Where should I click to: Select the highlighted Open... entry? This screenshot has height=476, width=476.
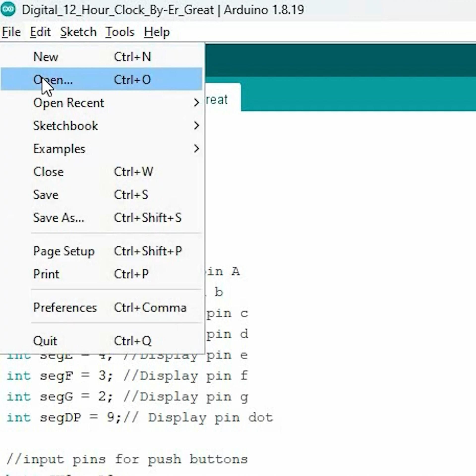[53, 80]
